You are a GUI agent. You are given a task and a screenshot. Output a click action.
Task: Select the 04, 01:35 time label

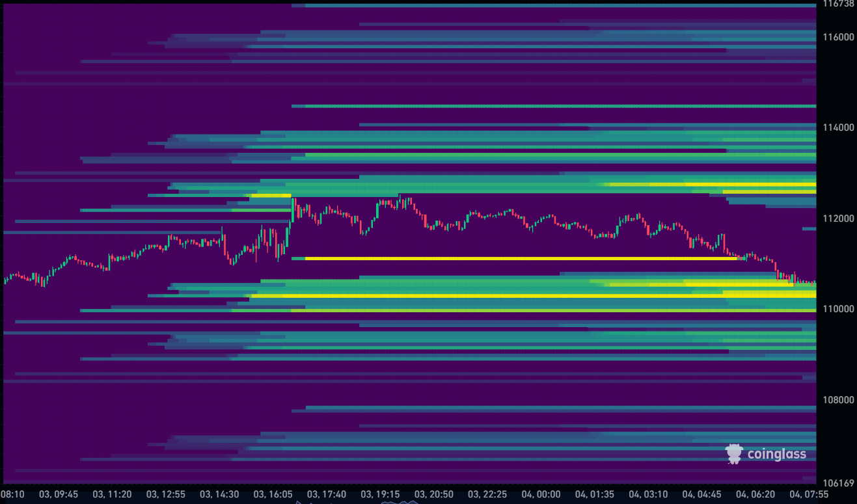click(x=594, y=494)
